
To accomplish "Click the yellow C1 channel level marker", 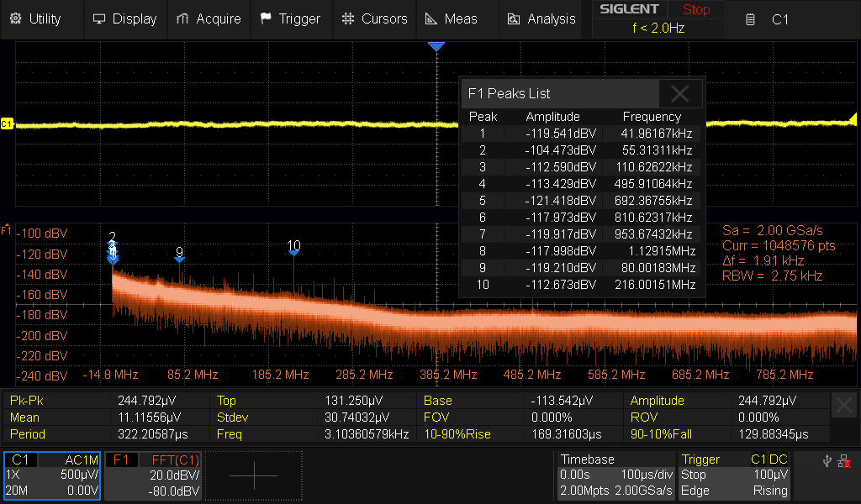I will [8, 124].
